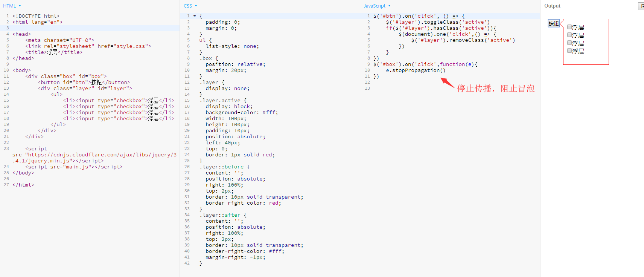Check the second 浮层 checkbox in the layer
Viewport: 644px width, 277px height.
point(569,35)
